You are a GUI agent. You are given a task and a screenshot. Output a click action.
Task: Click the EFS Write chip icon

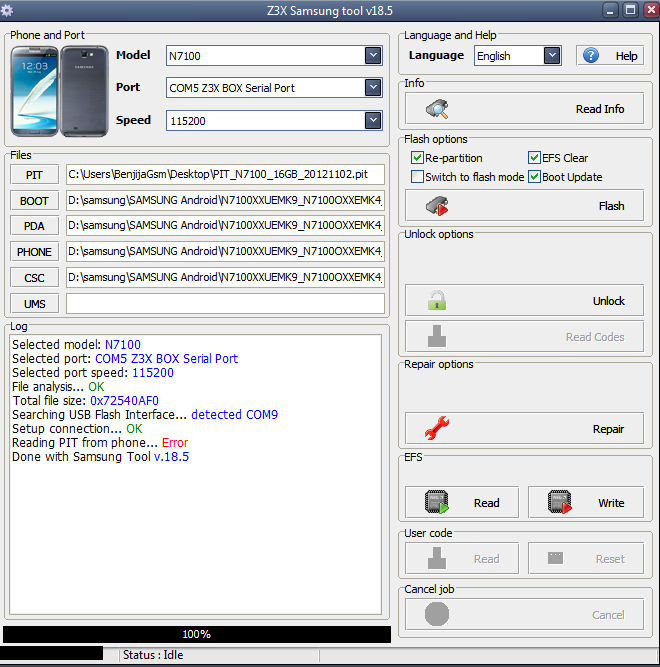[560, 502]
